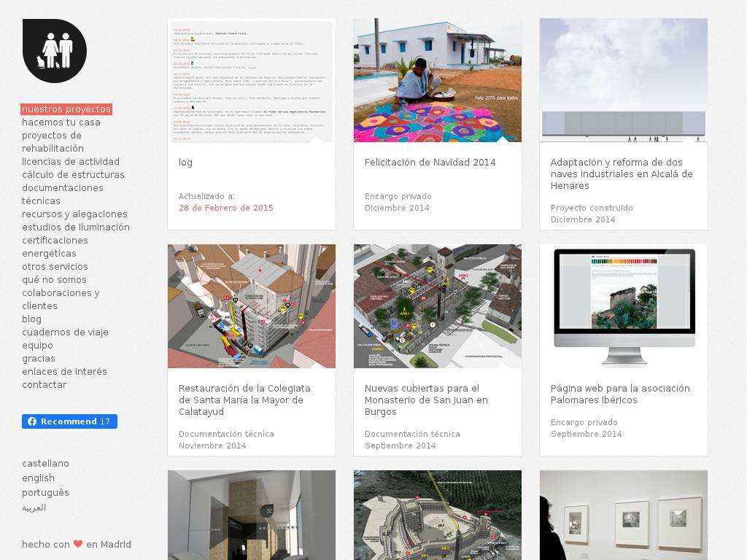Open the 'nuestros proyectos' menu item

(x=66, y=109)
